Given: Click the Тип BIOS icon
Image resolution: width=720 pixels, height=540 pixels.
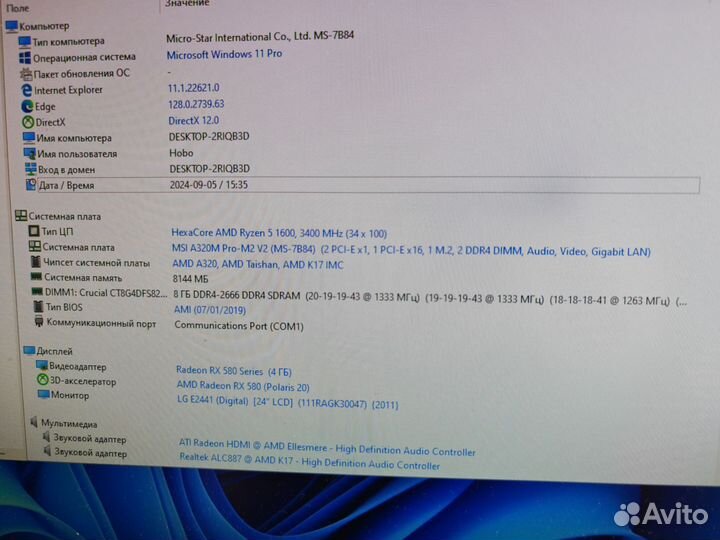Looking at the screenshot, I should click(39, 306).
